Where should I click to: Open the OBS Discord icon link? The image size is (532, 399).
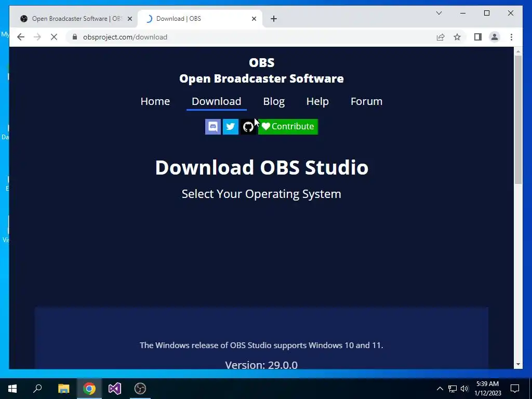(212, 127)
